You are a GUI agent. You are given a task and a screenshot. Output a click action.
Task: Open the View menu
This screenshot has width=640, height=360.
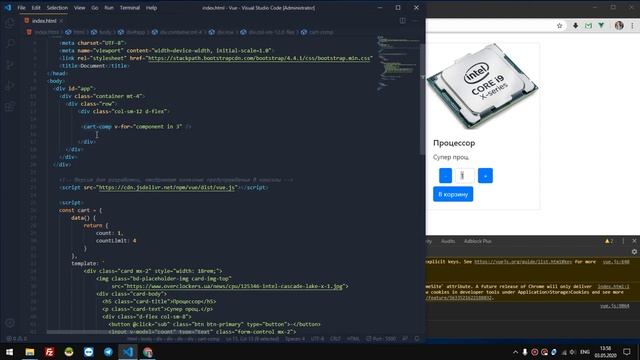coord(79,8)
